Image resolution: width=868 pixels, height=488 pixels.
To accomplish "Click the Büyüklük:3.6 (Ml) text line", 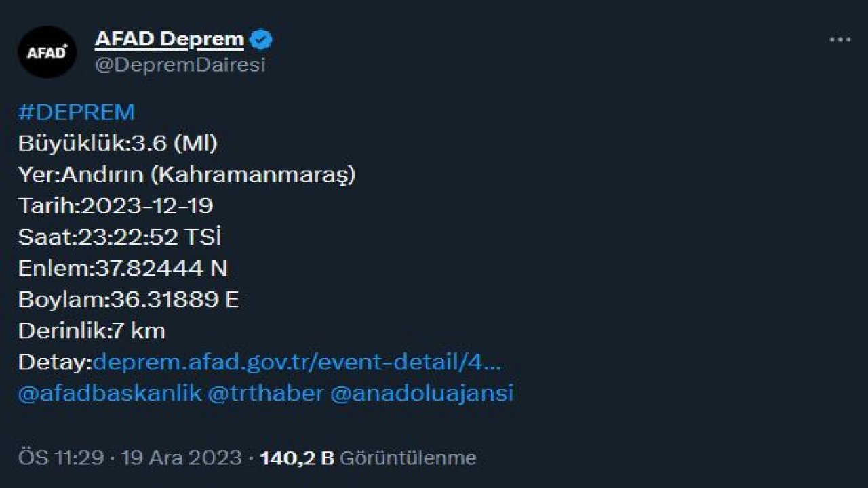I will [x=118, y=144].
